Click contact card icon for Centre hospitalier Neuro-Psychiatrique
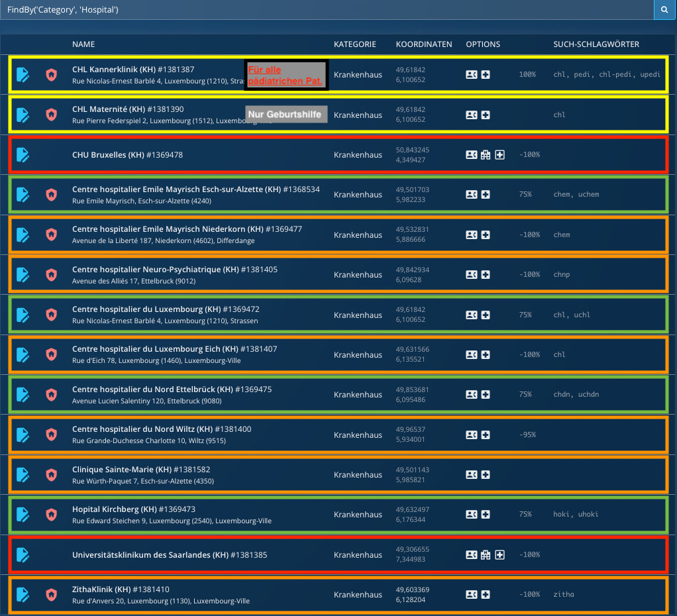This screenshot has height=616, width=677. point(471,274)
